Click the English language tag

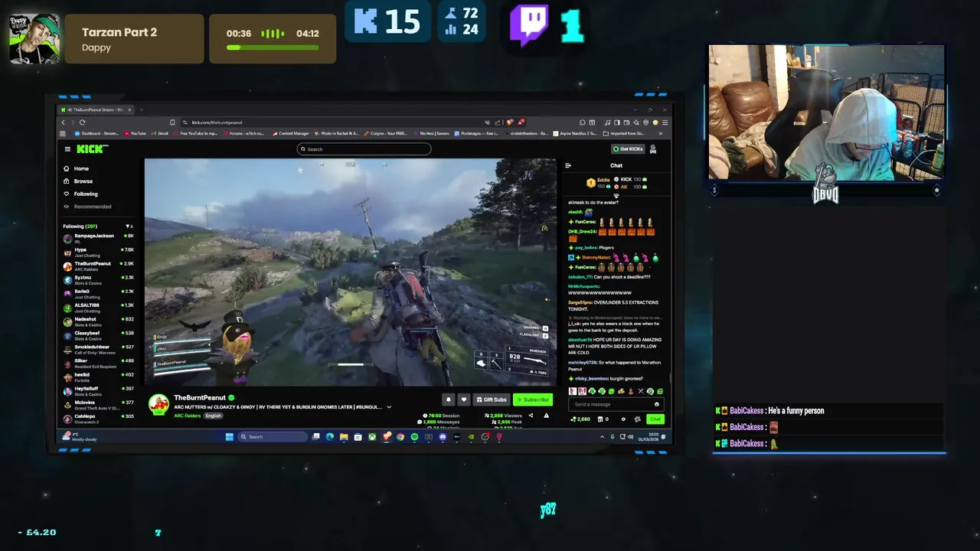(213, 416)
